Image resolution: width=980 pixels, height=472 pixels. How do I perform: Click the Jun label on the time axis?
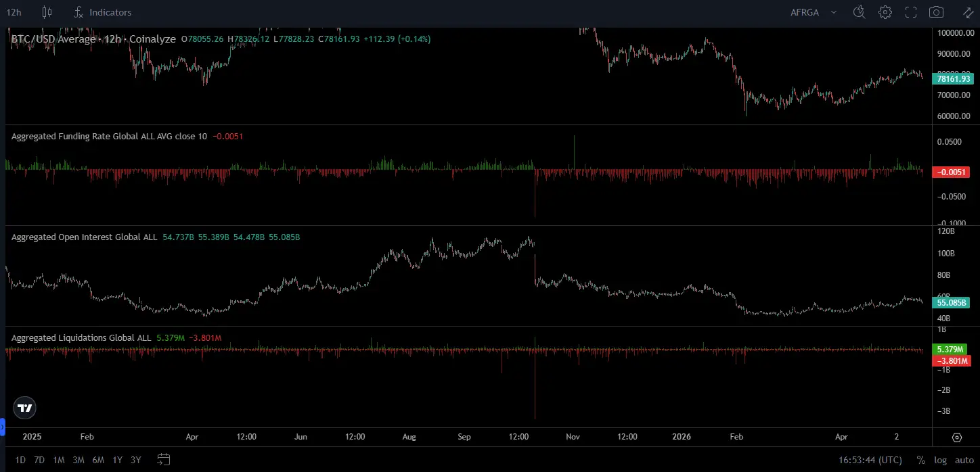(x=300, y=437)
